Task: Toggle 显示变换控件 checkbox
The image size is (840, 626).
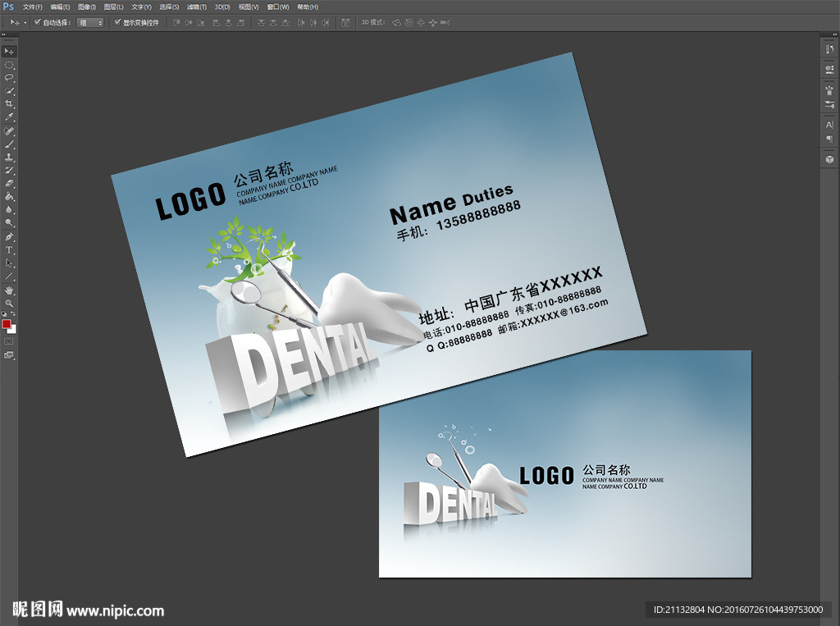Action: click(118, 22)
